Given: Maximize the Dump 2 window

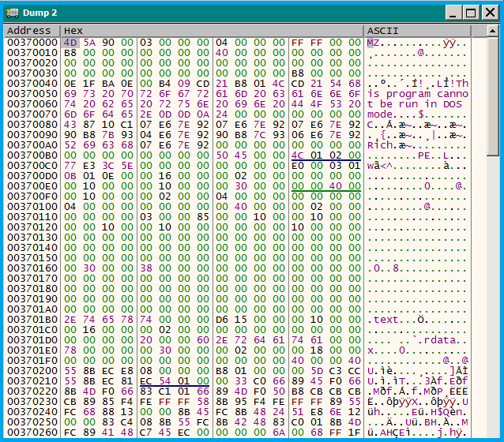Looking at the screenshot, I should tap(471, 13).
